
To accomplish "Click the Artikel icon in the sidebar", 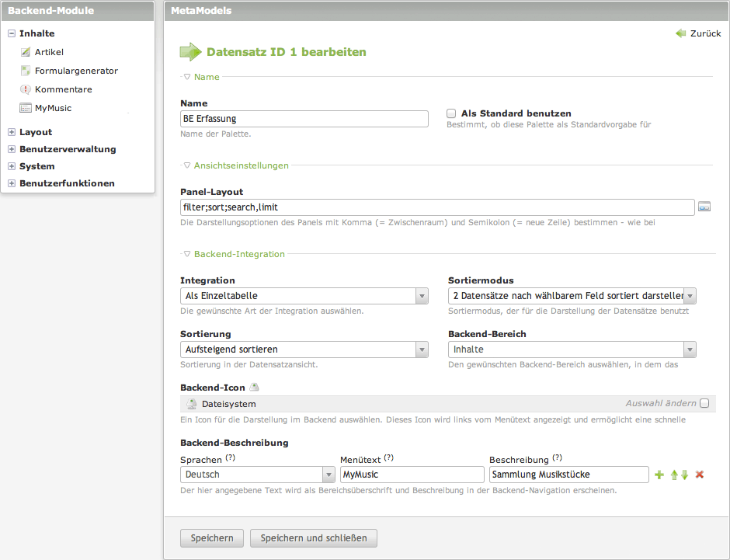I will pos(26,52).
